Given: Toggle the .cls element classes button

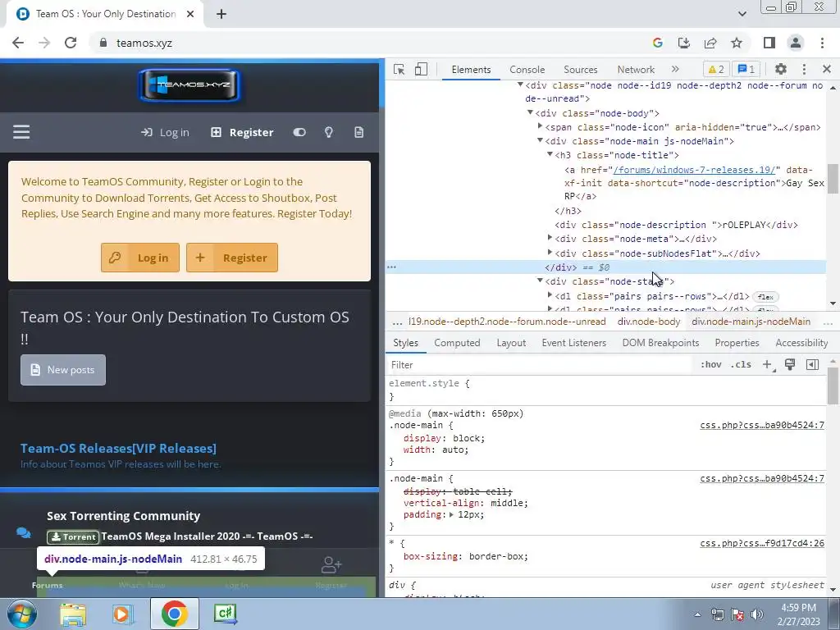Looking at the screenshot, I should (x=741, y=365).
